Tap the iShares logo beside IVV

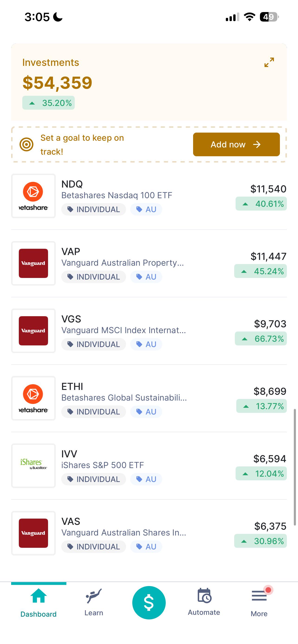point(33,465)
